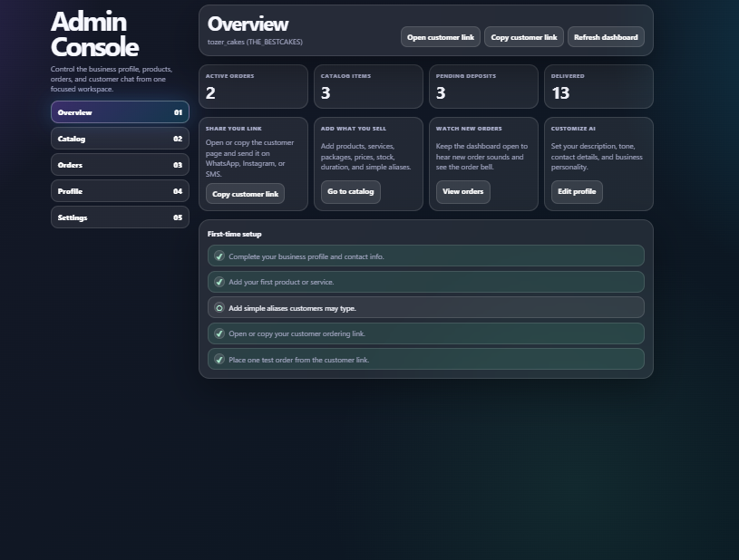Screen dimensions: 739x560
Task: Select 'Complete your business profile and contact info.' step
Action: (x=425, y=256)
